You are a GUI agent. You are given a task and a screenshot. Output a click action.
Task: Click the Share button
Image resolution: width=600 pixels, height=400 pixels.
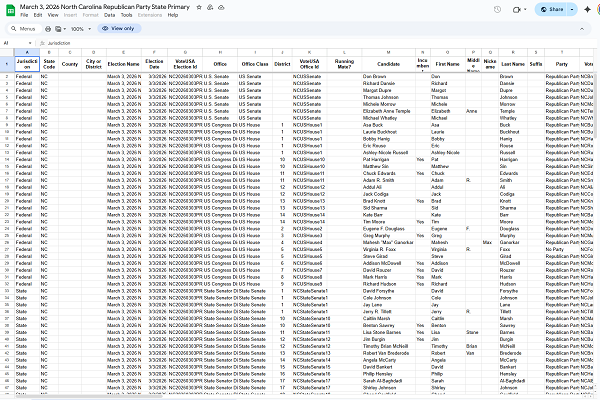pyautogui.click(x=547, y=10)
